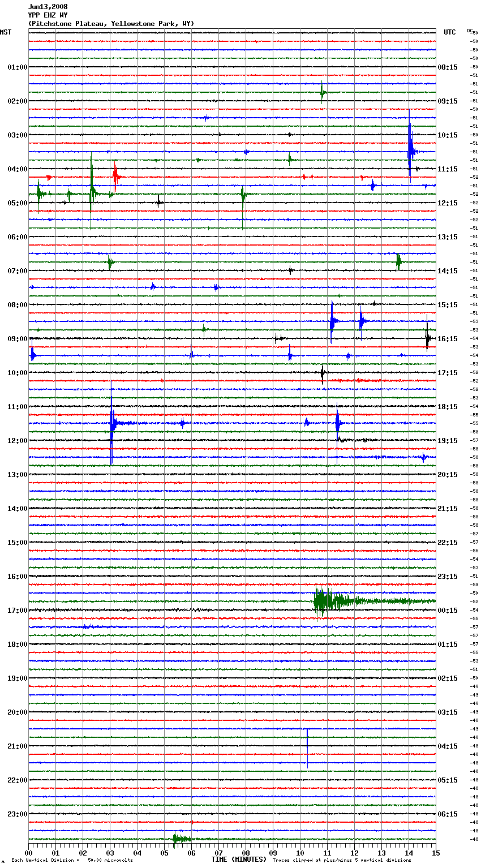Viewport: 481px width, 868px height.
Task: Click the red burst on the 04:15 MST trace
Action: tap(115, 177)
